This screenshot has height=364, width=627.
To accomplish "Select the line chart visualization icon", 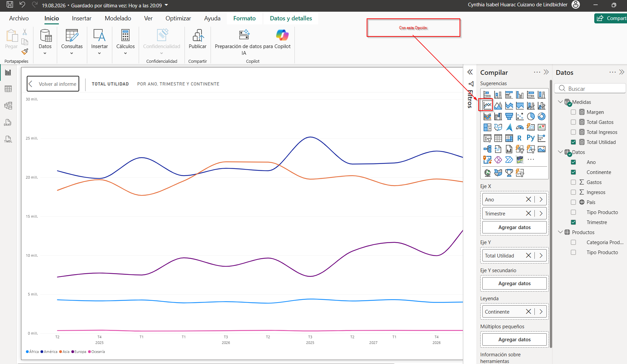I will pyautogui.click(x=487, y=106).
